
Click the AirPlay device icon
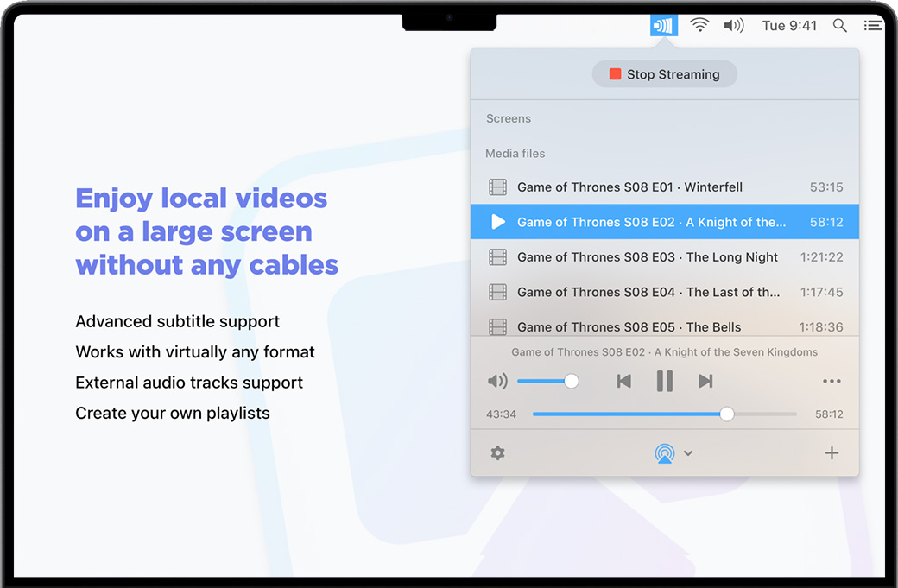click(664, 452)
